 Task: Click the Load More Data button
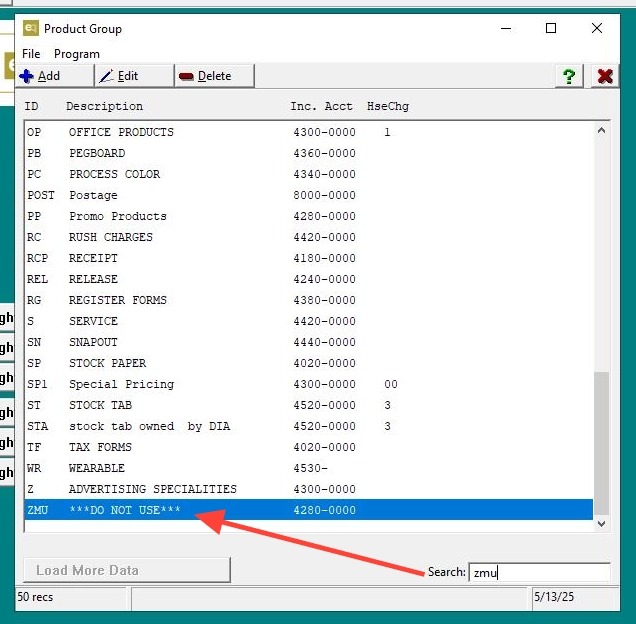coord(127,570)
